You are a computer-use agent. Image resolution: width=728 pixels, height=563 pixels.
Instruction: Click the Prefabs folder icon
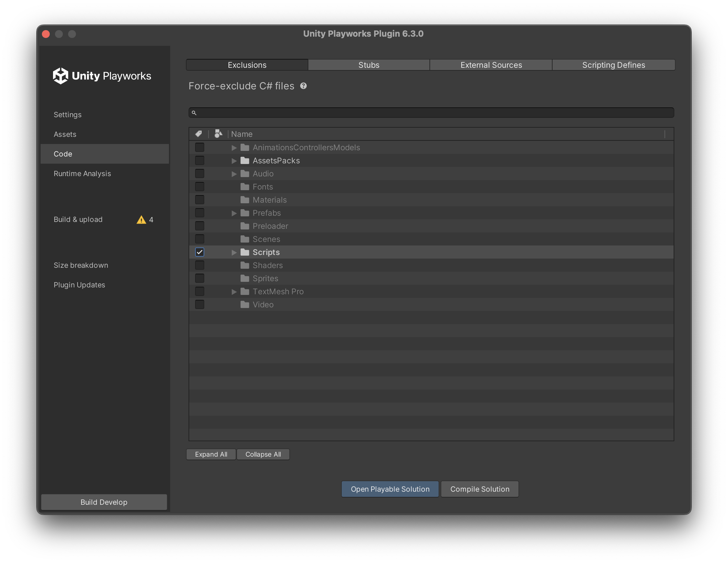tap(245, 213)
